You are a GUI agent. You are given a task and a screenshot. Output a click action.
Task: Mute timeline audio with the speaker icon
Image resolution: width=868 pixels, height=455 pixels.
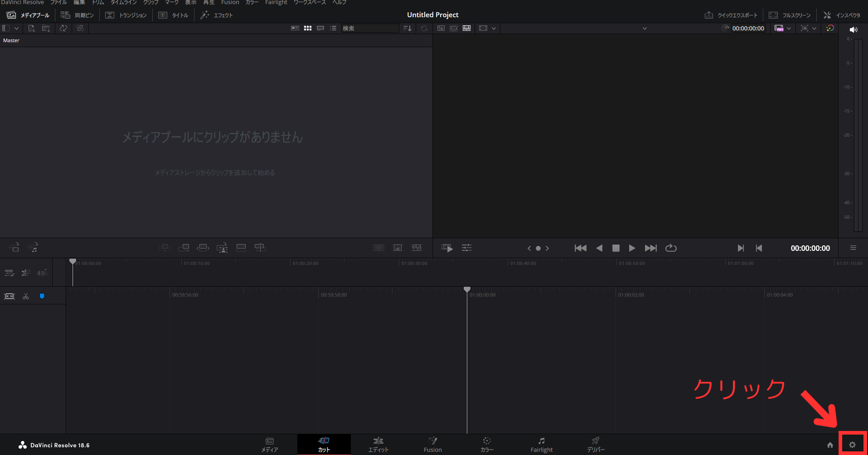tap(854, 29)
